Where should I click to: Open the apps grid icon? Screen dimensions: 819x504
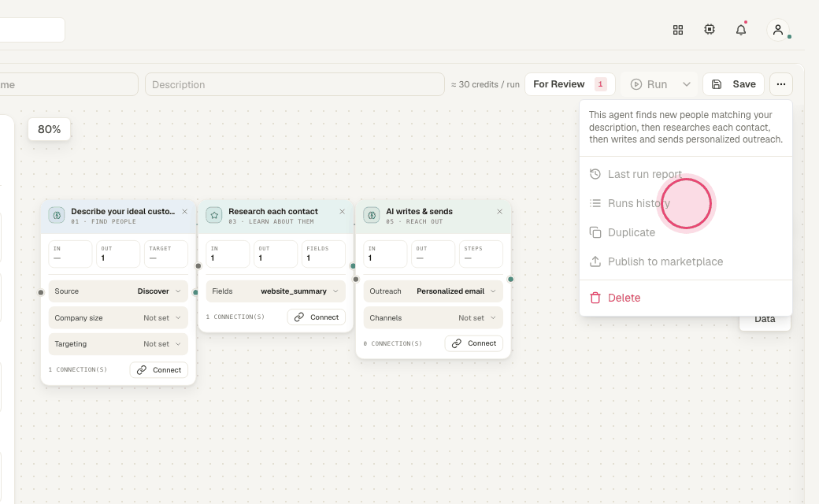[x=678, y=30]
